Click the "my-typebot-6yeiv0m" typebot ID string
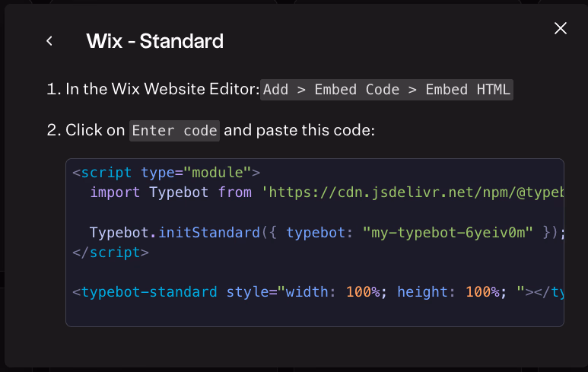This screenshot has width=588, height=372. point(450,232)
